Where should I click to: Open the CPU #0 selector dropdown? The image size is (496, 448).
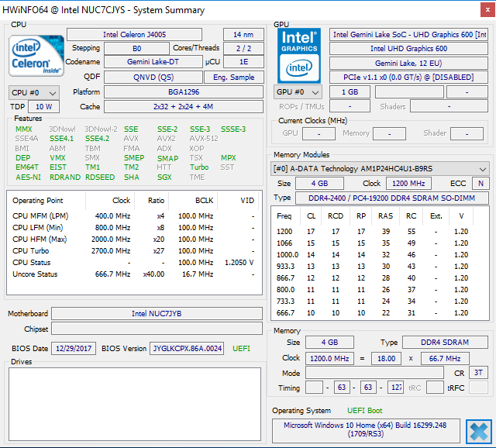click(34, 93)
